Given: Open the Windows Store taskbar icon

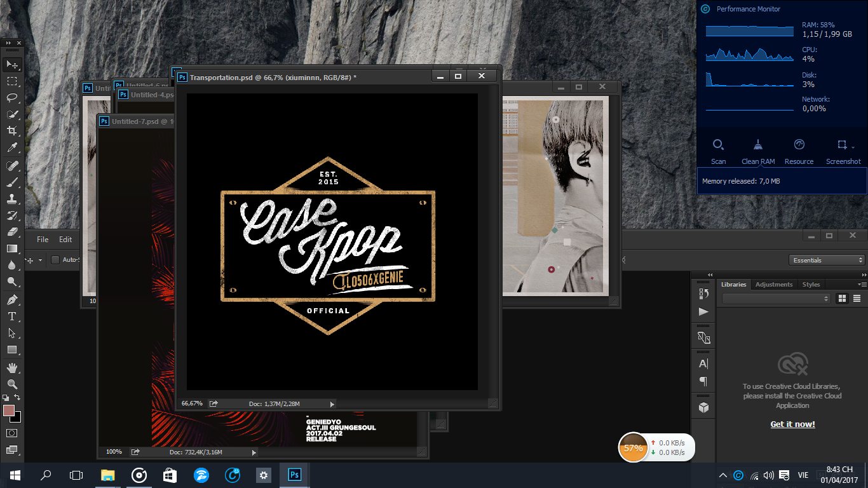Looking at the screenshot, I should coord(170,475).
